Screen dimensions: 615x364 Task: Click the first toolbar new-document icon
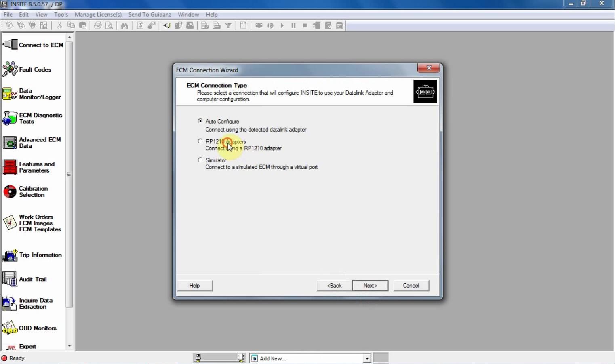(x=9, y=25)
